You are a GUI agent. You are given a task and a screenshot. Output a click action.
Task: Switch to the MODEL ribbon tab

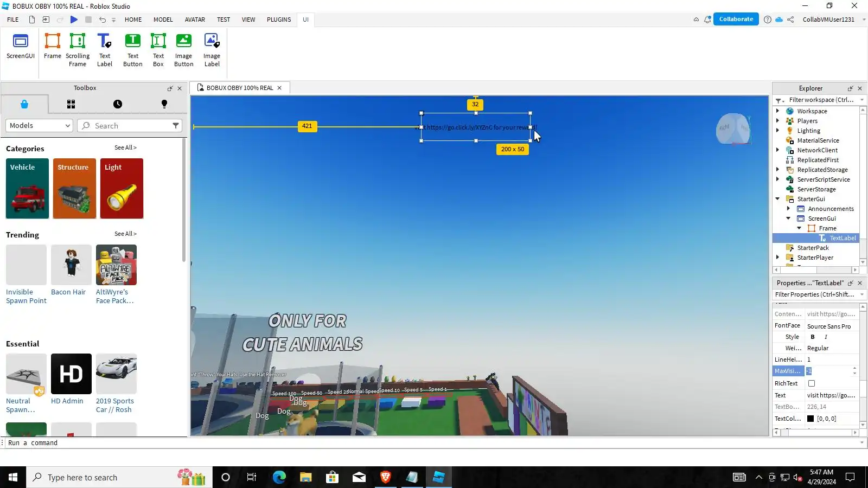[163, 20]
